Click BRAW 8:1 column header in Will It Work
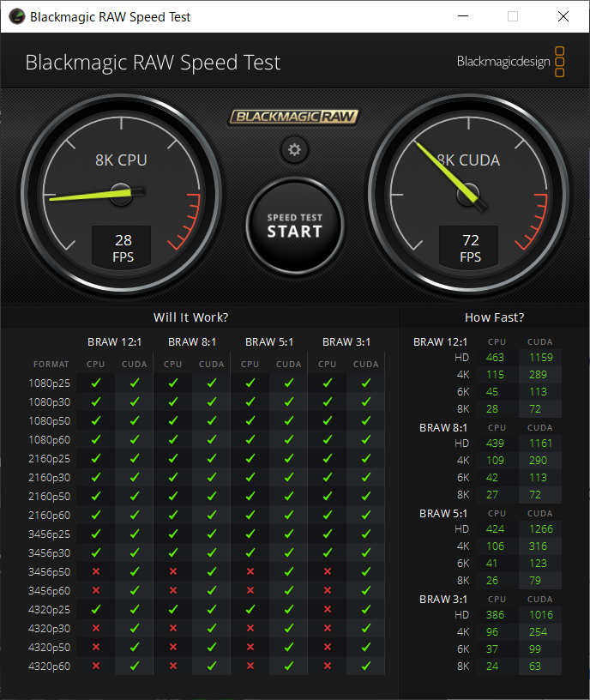590x700 pixels. point(192,342)
